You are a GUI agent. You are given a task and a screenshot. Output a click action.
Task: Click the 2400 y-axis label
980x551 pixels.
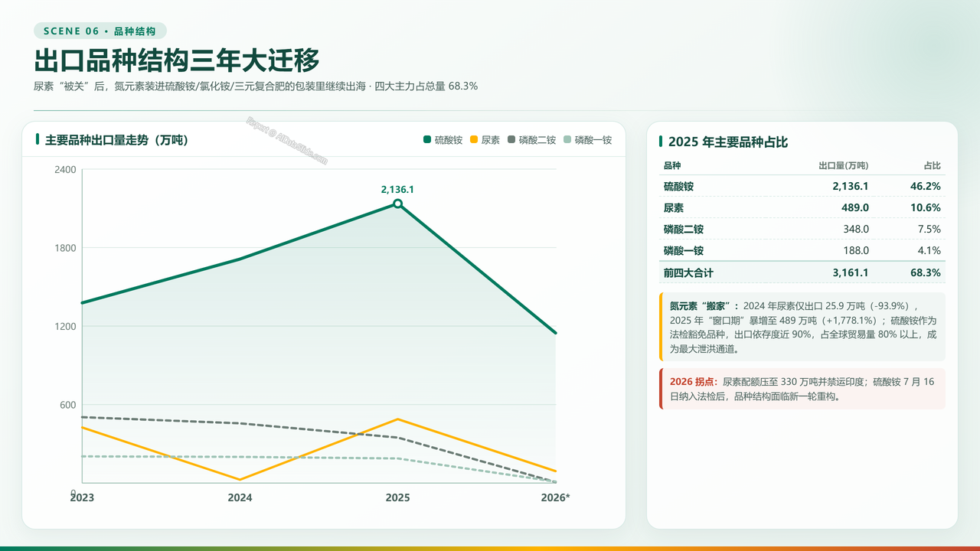click(x=65, y=169)
